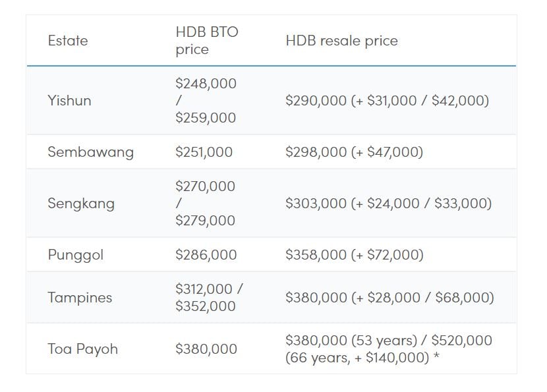Screen dimensions: 547x392
Task: Select the Punggol estate cell
Action: 75,255
